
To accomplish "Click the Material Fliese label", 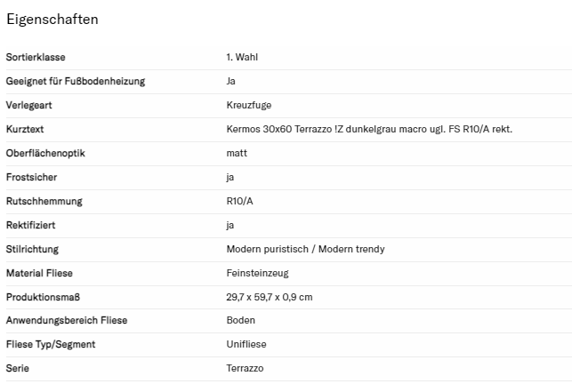I will click(x=39, y=274).
